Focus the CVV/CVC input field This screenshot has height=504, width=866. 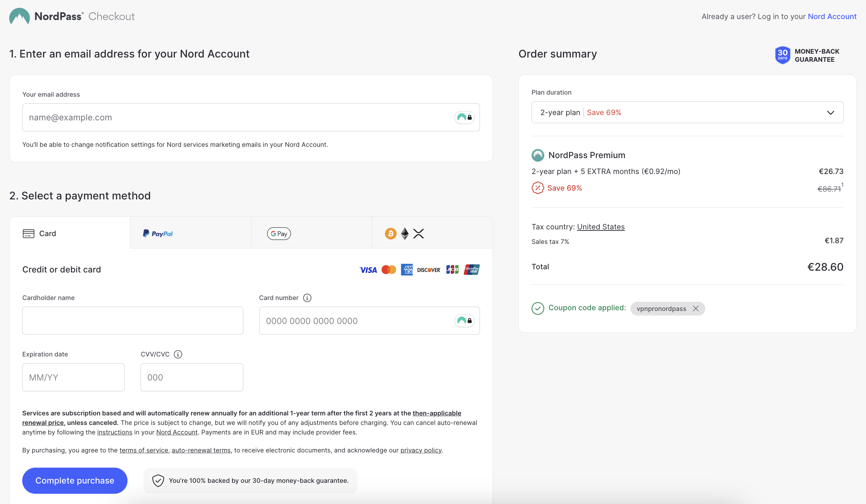coord(192,377)
